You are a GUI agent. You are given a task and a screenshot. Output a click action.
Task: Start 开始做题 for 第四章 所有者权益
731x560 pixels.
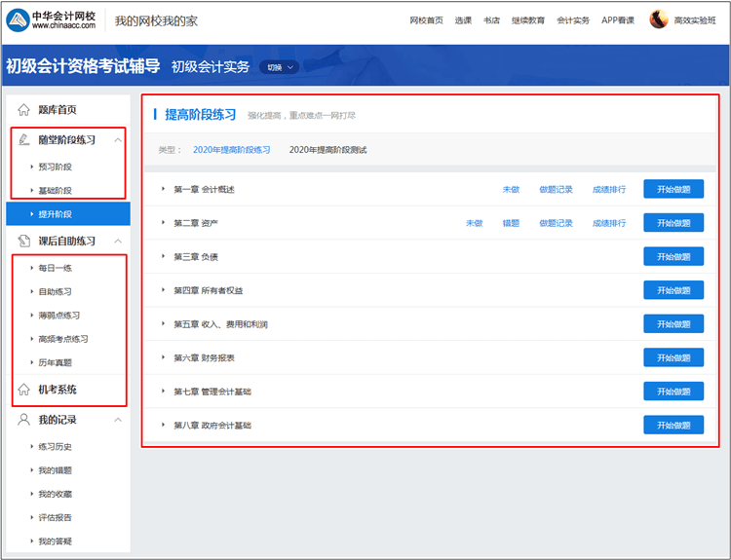pos(673,290)
